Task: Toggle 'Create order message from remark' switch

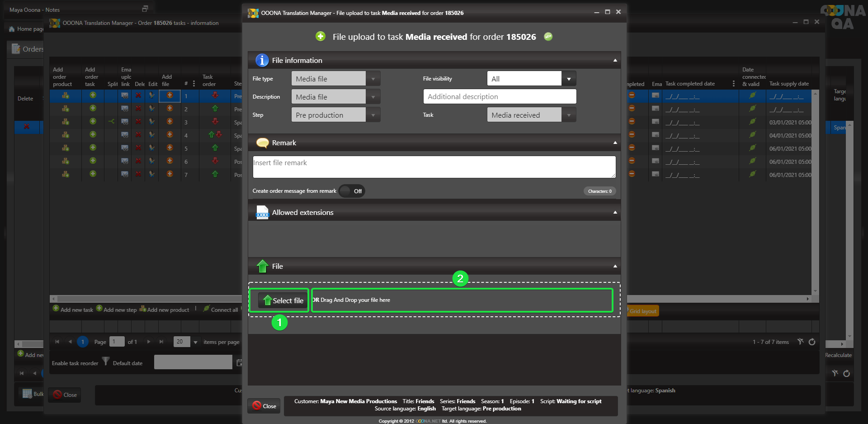Action: 352,191
